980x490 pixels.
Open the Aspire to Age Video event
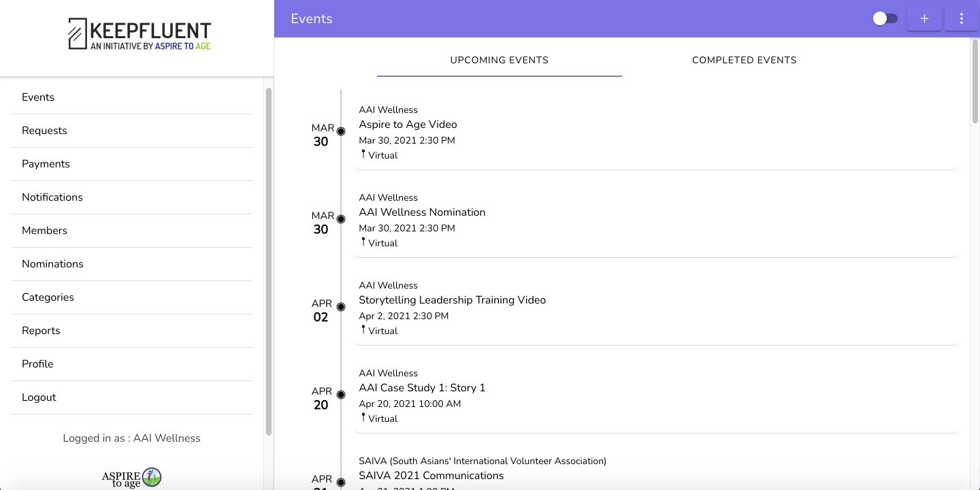[x=655, y=132]
